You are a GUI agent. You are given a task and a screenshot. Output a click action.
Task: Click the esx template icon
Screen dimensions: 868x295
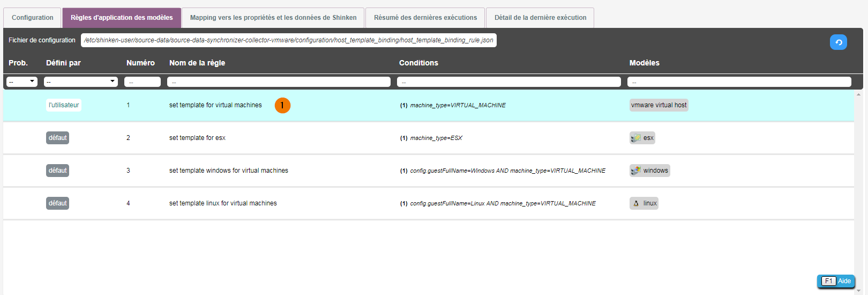pyautogui.click(x=636, y=138)
